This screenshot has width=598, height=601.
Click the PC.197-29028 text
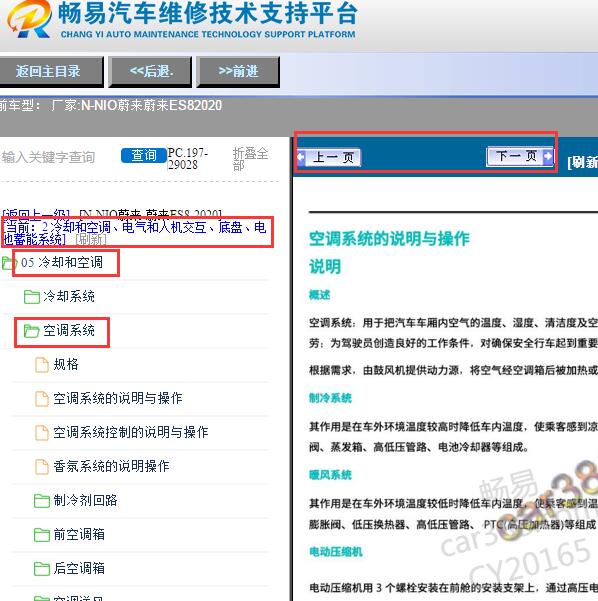pos(188,159)
